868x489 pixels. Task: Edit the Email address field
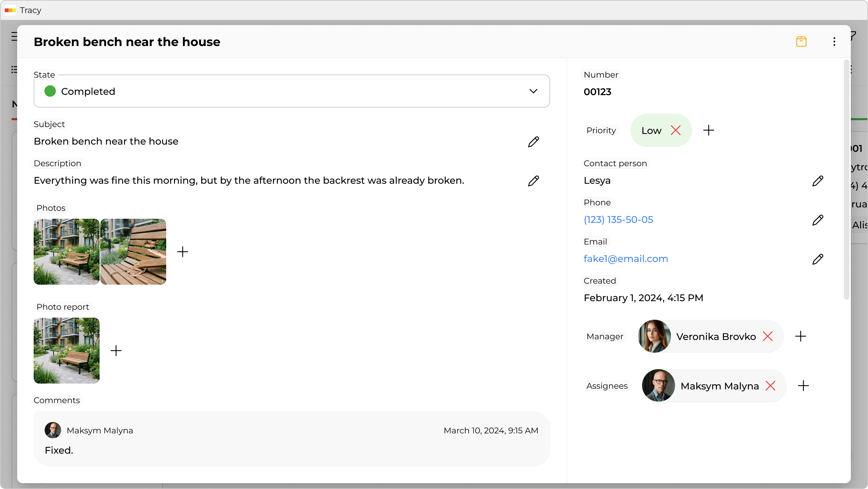pyautogui.click(x=818, y=259)
